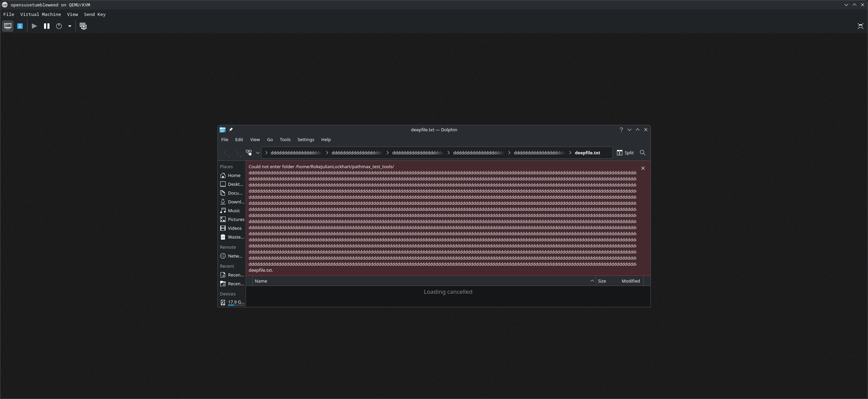868x399 pixels.
Task: Open Dolphin's search tool magnifier icon
Action: (642, 153)
